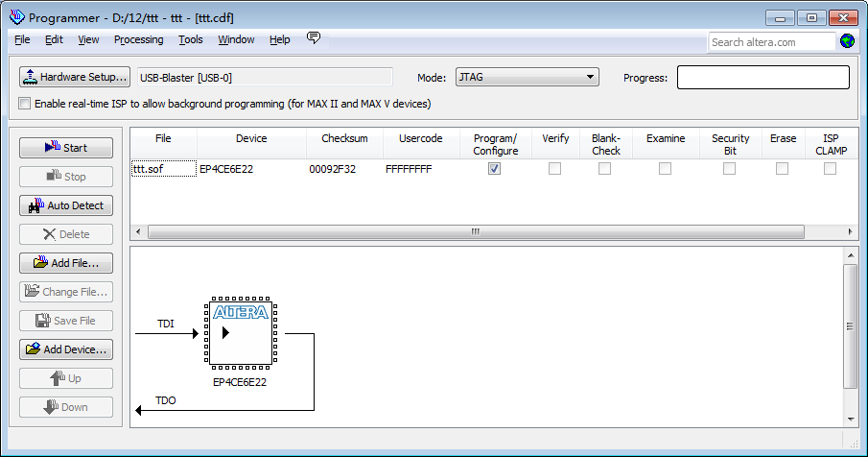This screenshot has width=868, height=457.
Task: Click the EP4CE6E22 label under the chip
Action: [240, 382]
